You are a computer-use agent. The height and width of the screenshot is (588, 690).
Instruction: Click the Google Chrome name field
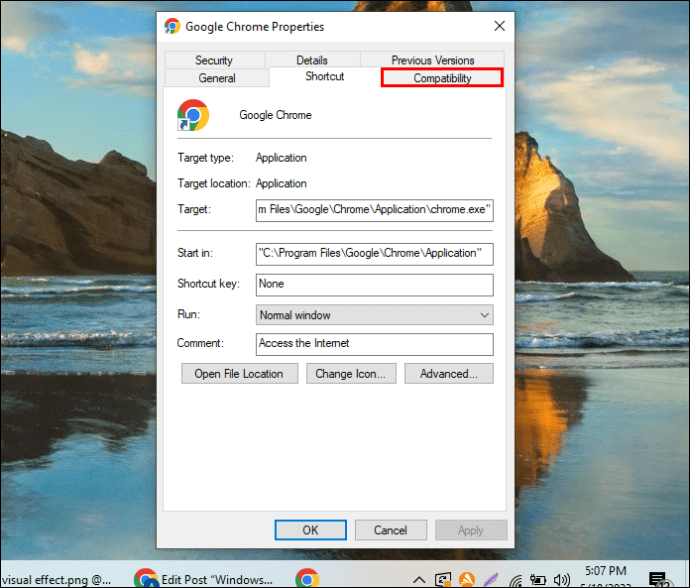[x=275, y=115]
